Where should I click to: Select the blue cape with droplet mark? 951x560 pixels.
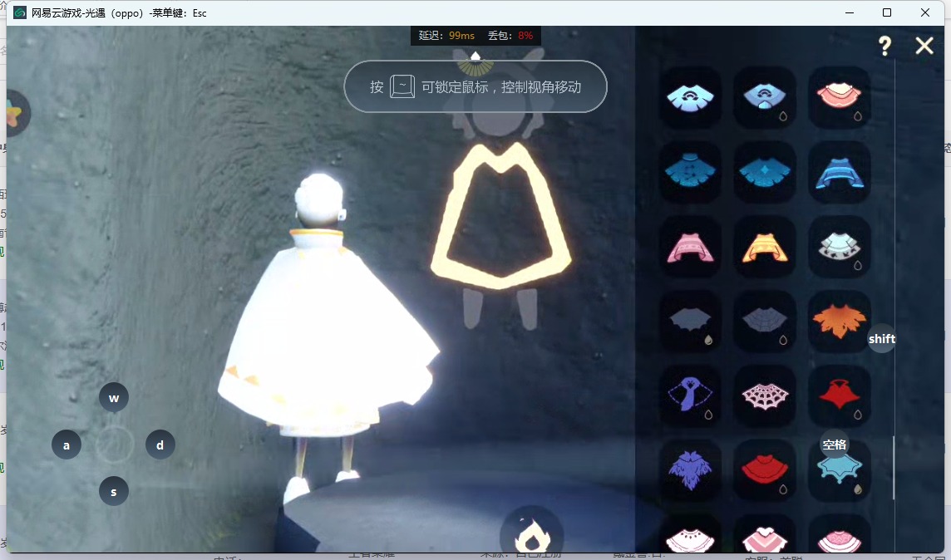(x=765, y=97)
